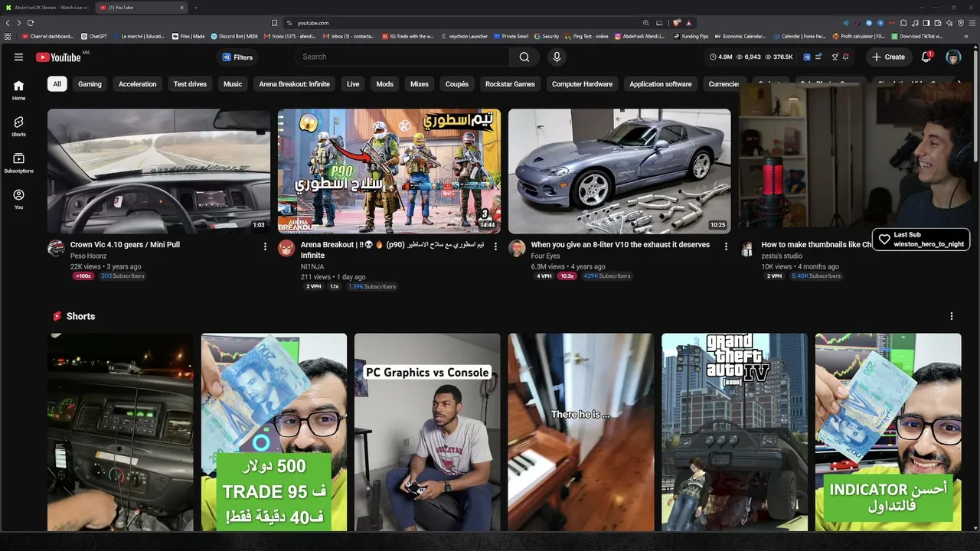The height and width of the screenshot is (551, 980).
Task: Select the Gaming filter chip
Action: 90,84
